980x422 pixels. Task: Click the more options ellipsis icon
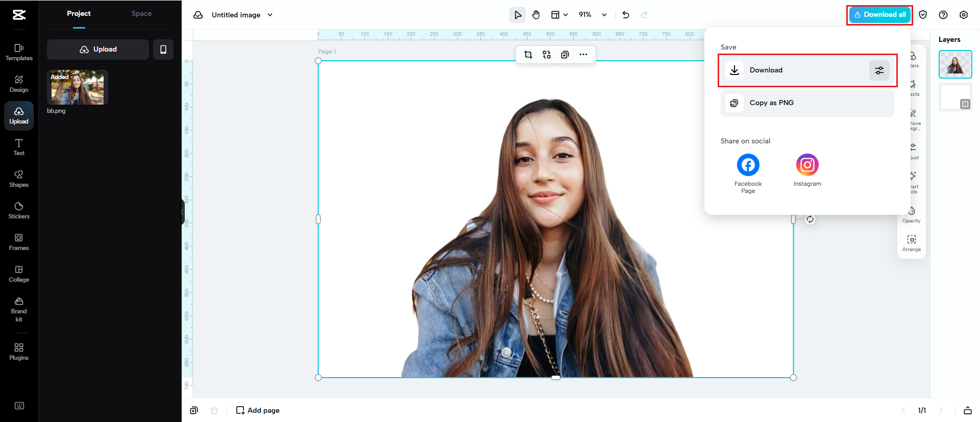pos(583,55)
